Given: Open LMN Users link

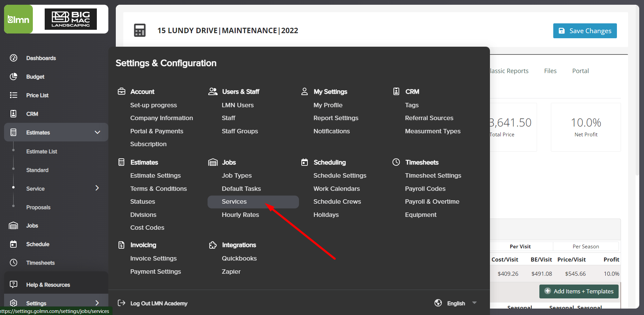Looking at the screenshot, I should coord(238,105).
